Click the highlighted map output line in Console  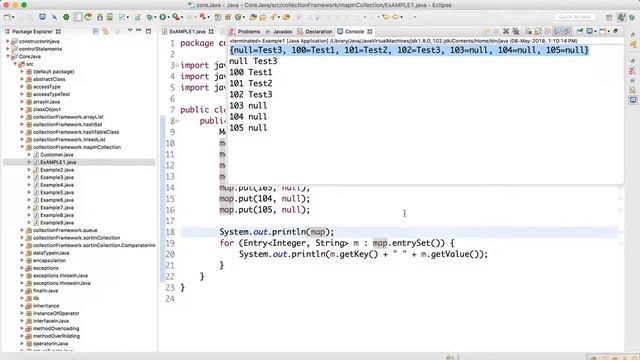[409, 50]
